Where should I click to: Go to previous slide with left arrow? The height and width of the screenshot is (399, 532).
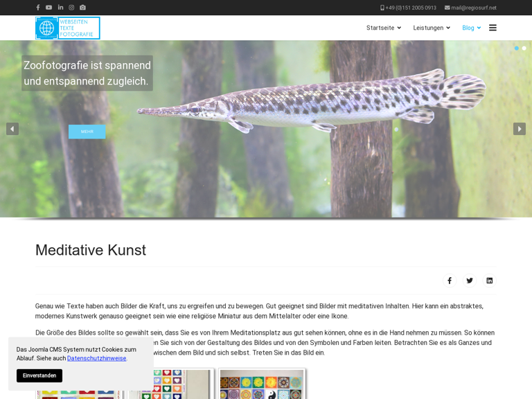12,129
